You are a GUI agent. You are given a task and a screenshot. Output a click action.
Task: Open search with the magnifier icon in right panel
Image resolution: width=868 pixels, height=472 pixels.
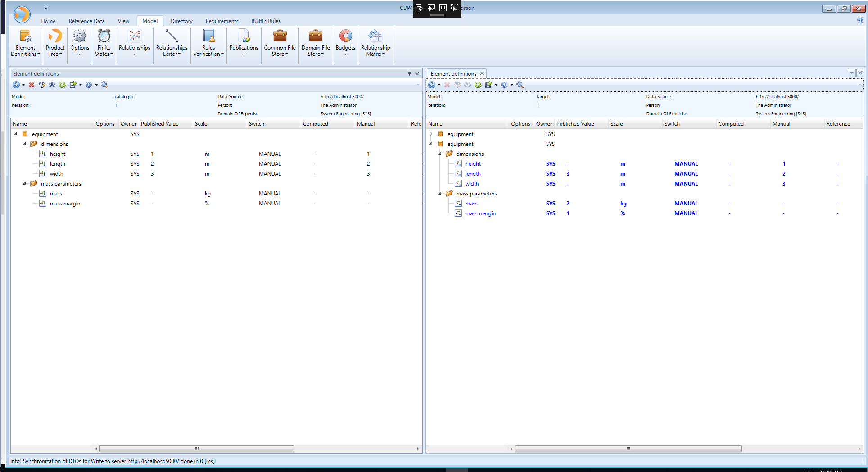pyautogui.click(x=520, y=85)
